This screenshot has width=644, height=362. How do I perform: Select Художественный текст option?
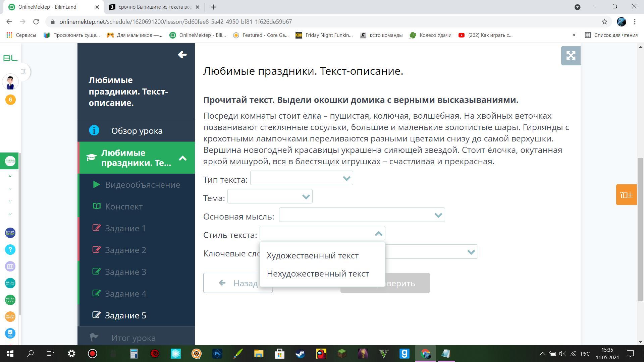313,255
